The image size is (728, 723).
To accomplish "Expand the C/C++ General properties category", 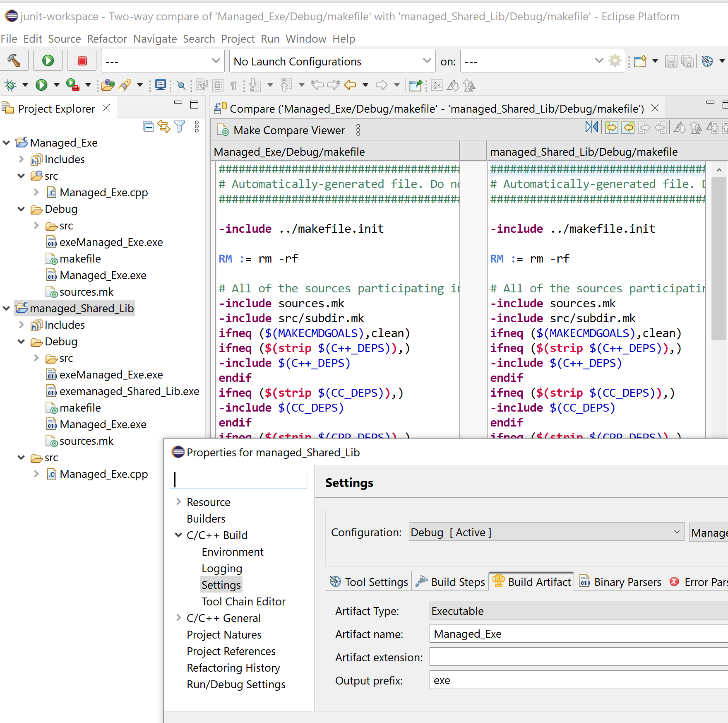I will tap(178, 618).
